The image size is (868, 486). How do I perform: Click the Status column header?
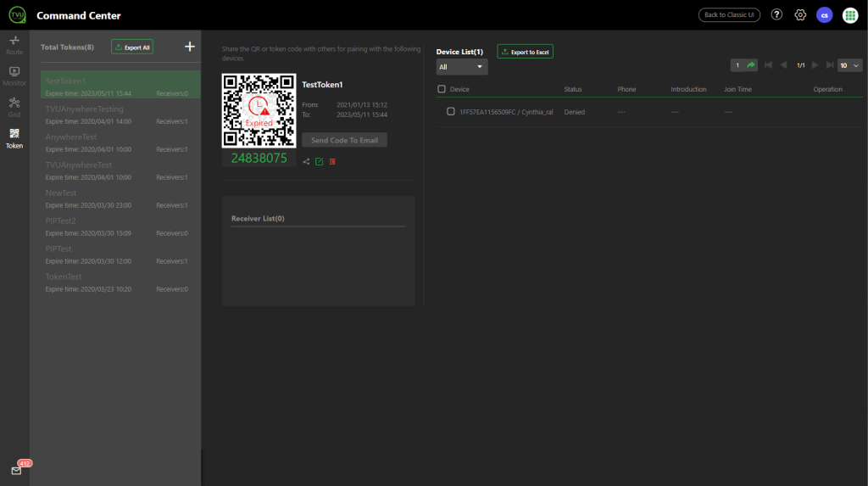click(573, 89)
